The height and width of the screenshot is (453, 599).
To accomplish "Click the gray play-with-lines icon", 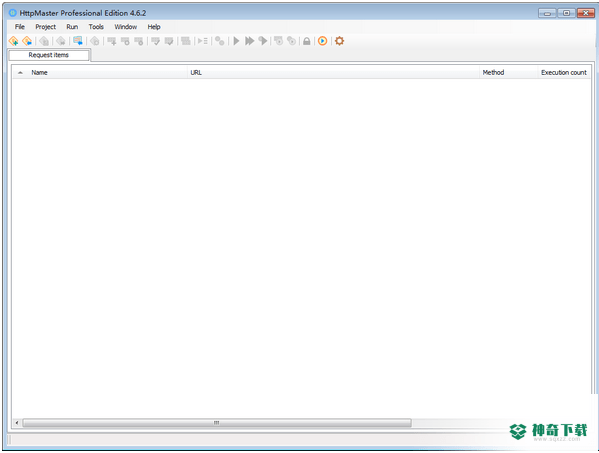I will pyautogui.click(x=202, y=41).
